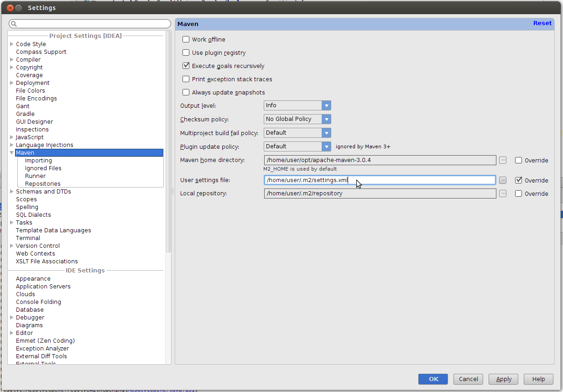
Task: Click the Cancel button
Action: pyautogui.click(x=469, y=379)
